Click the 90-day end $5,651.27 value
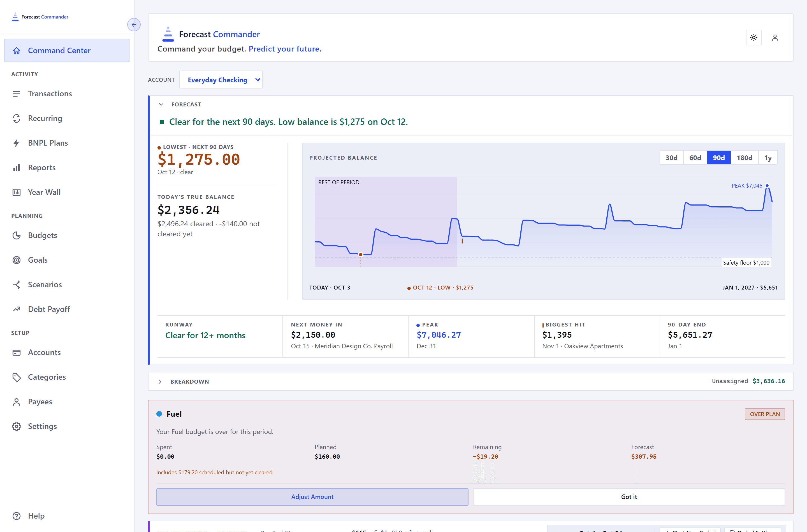This screenshot has height=532, width=807. click(x=690, y=335)
